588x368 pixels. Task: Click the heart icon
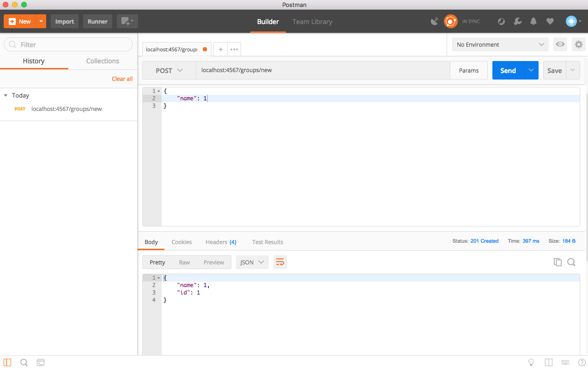[x=550, y=21]
